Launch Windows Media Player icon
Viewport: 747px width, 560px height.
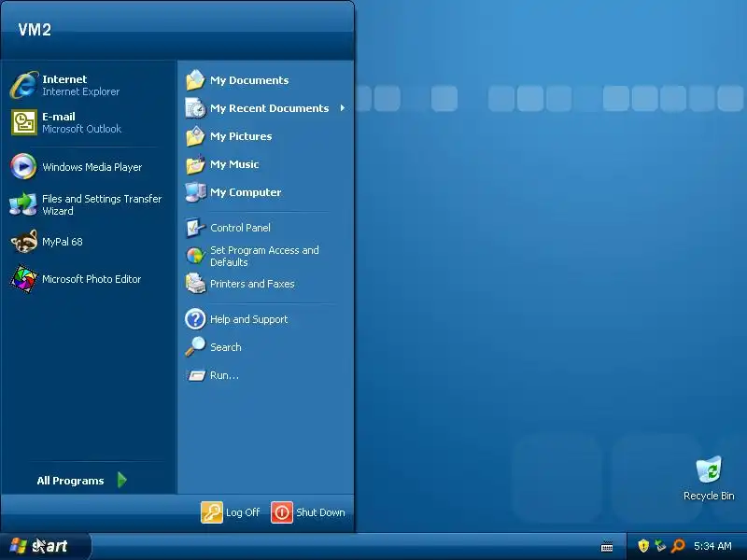23,167
